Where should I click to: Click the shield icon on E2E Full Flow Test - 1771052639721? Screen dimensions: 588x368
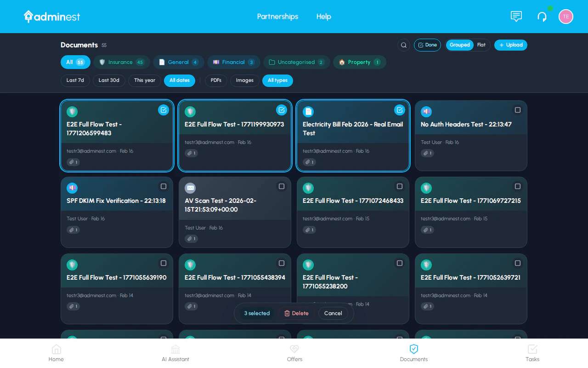(x=426, y=265)
